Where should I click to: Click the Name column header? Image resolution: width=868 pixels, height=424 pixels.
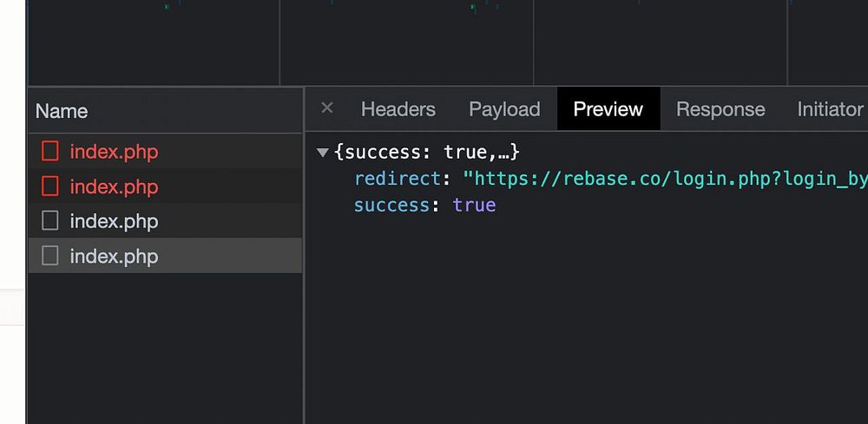point(62,111)
